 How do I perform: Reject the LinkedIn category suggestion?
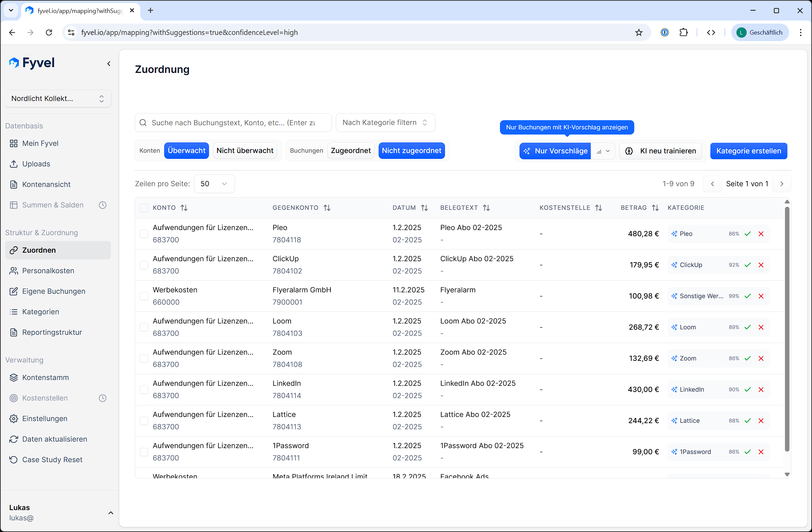point(761,390)
